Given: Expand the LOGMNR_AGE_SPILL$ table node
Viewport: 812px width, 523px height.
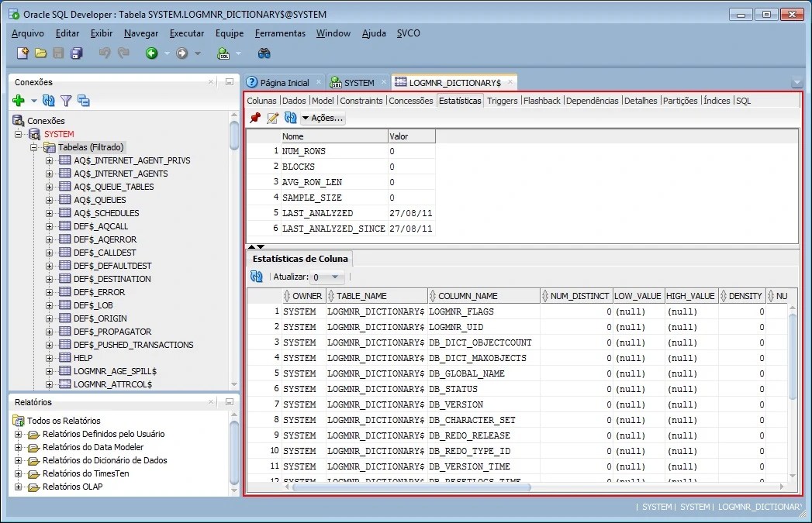Looking at the screenshot, I should pyautogui.click(x=51, y=370).
